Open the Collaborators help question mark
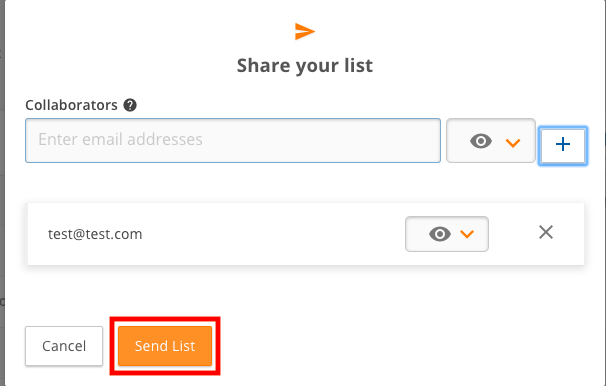This screenshot has width=606, height=386. [x=130, y=105]
